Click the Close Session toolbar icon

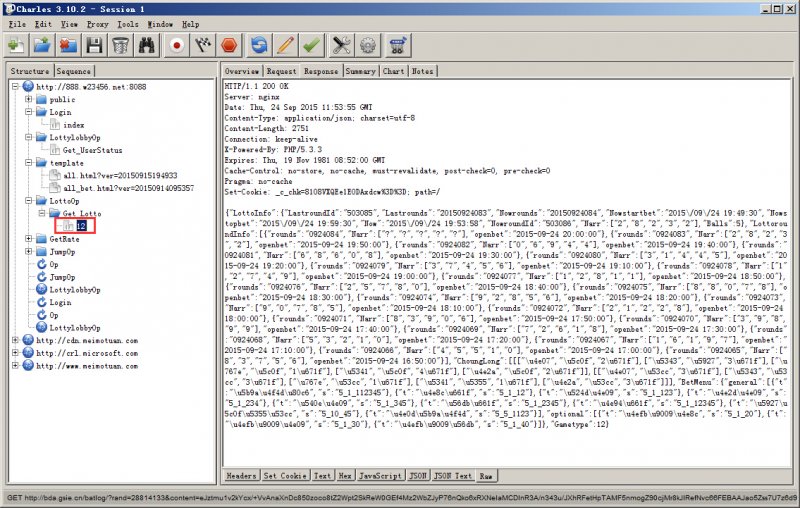tap(68, 45)
